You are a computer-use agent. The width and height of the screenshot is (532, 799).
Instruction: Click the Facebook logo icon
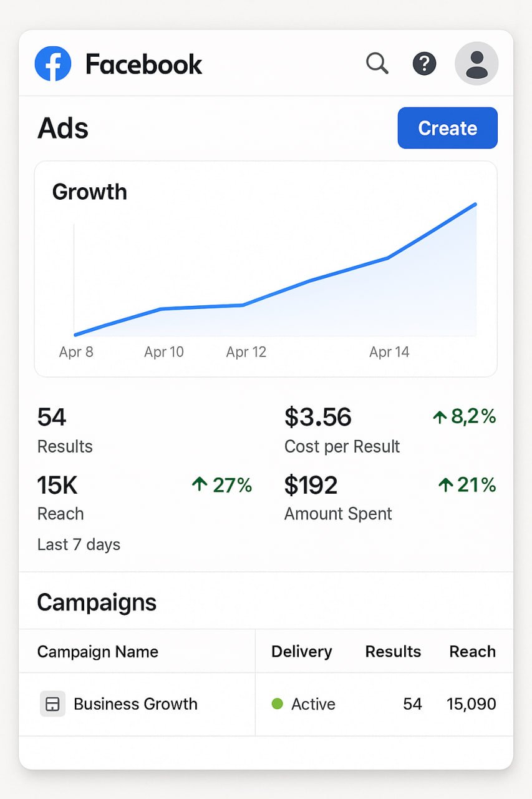[x=53, y=64]
